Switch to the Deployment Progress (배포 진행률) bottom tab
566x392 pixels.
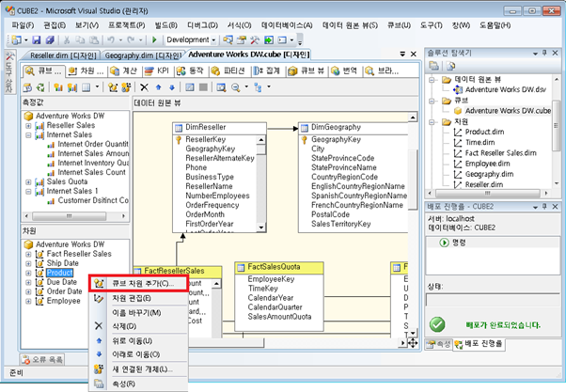click(x=479, y=344)
